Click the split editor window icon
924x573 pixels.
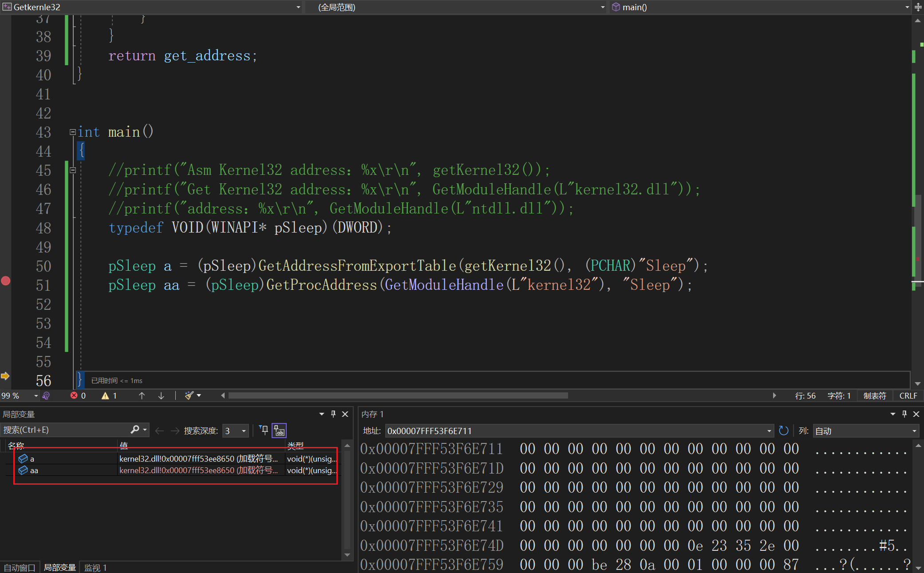(918, 7)
